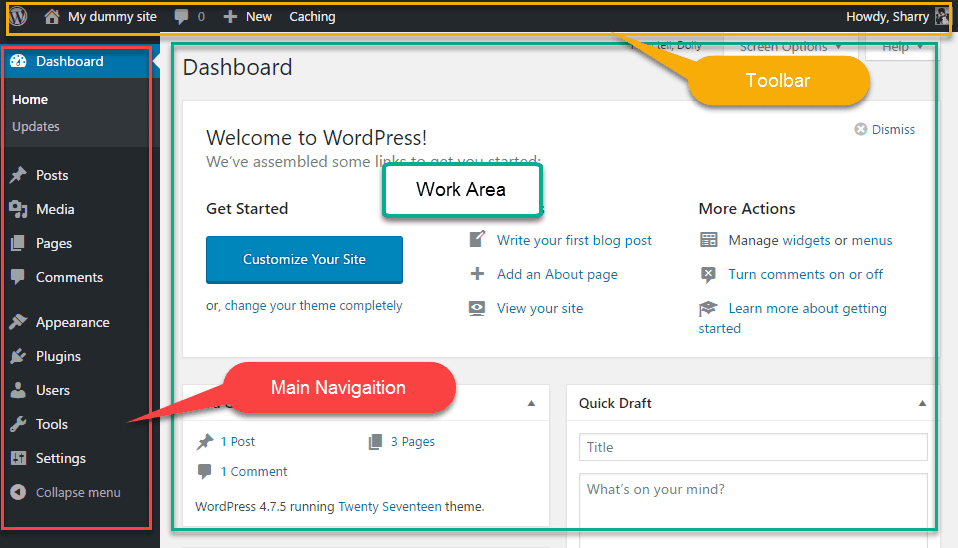The width and height of the screenshot is (958, 548).
Task: Click the Pages icon in sidebar
Action: [18, 243]
